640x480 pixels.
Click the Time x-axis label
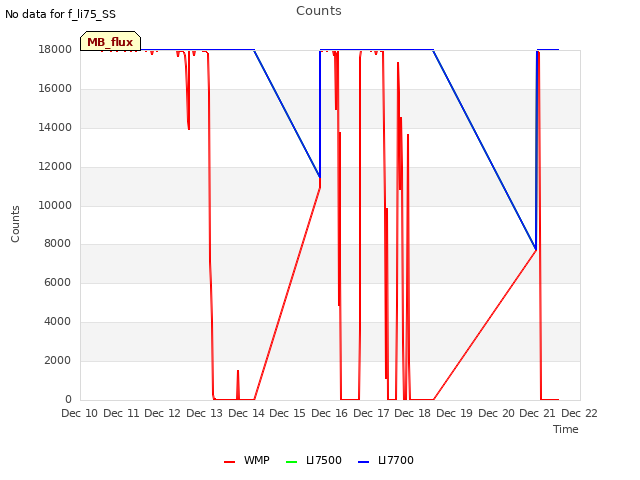click(566, 429)
